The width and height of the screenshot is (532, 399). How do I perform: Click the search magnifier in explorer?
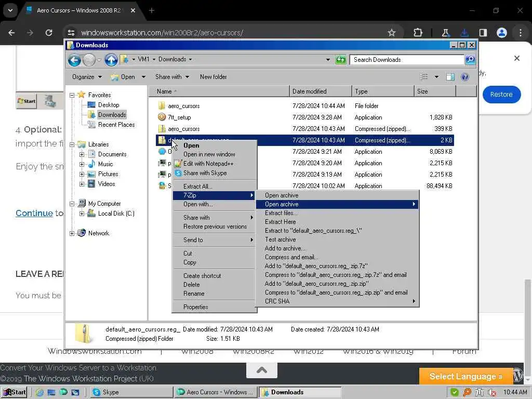470,60
